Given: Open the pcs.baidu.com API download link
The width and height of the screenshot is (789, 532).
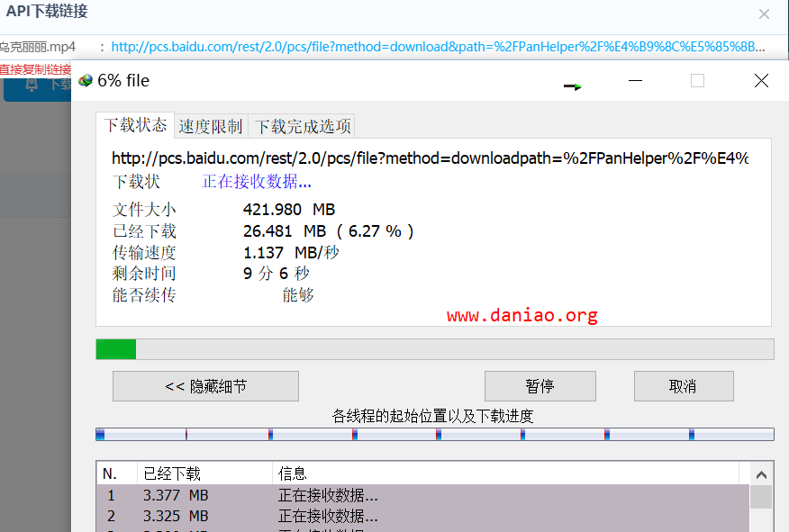Looking at the screenshot, I should [x=438, y=47].
